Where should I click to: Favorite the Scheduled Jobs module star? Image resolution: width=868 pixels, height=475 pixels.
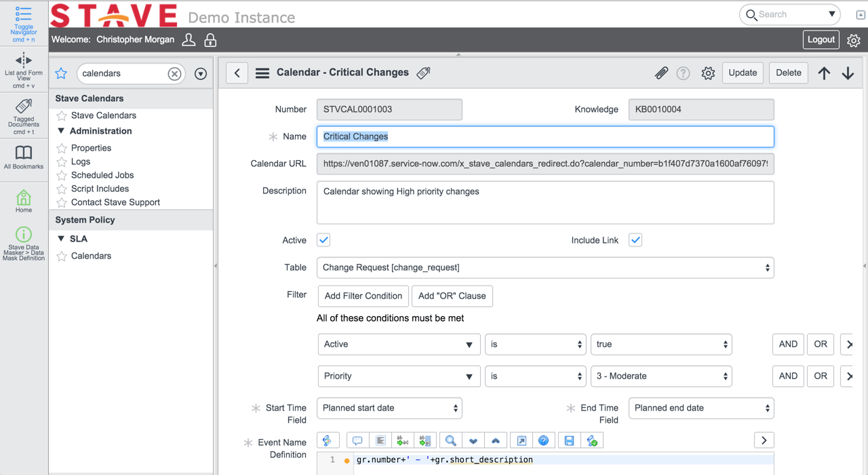(62, 175)
